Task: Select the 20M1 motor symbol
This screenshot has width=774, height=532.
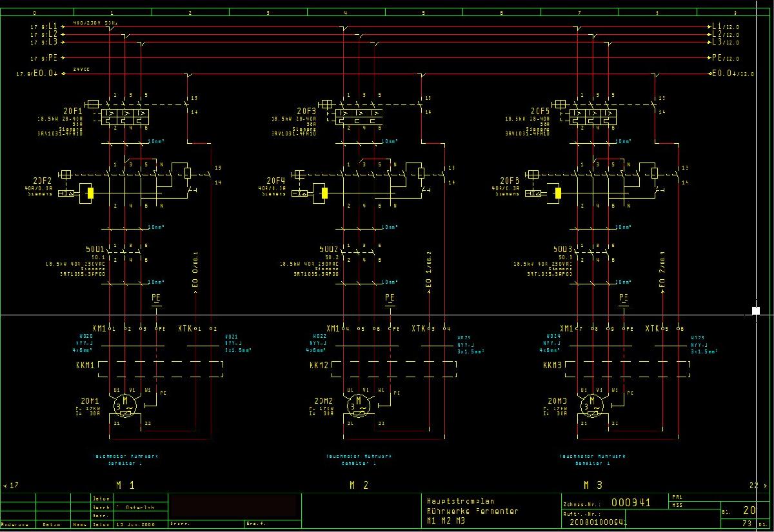Action: point(124,405)
